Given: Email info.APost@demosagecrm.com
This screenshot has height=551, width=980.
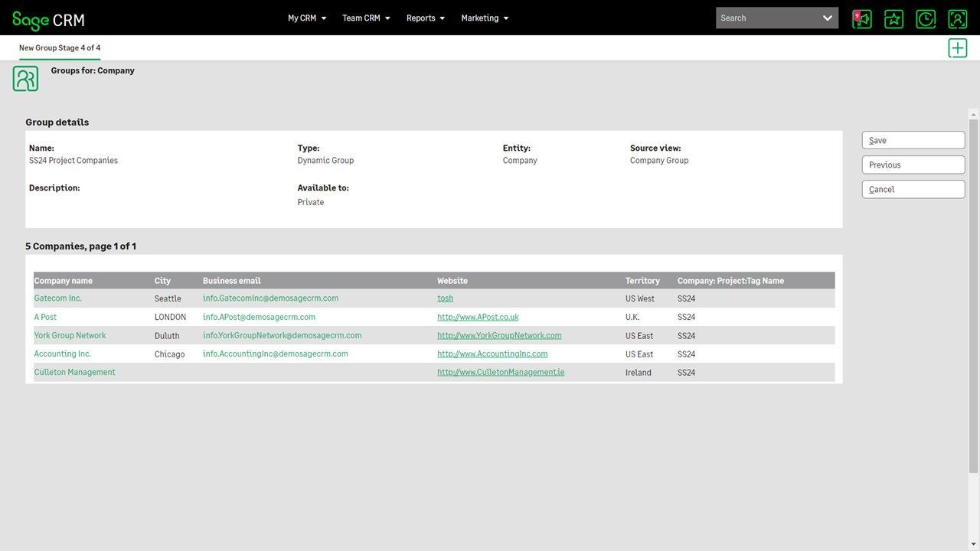Looking at the screenshot, I should [259, 317].
